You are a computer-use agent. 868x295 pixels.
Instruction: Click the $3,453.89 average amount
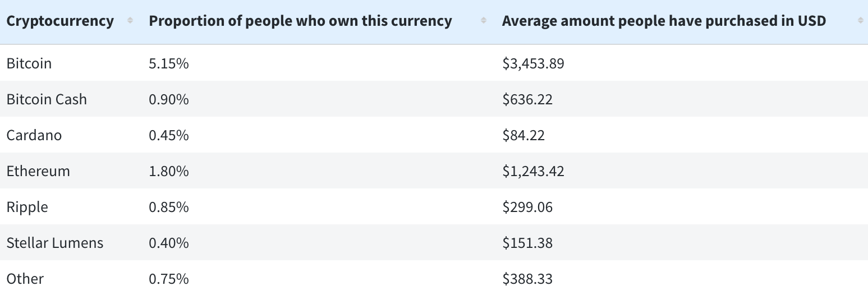533,63
